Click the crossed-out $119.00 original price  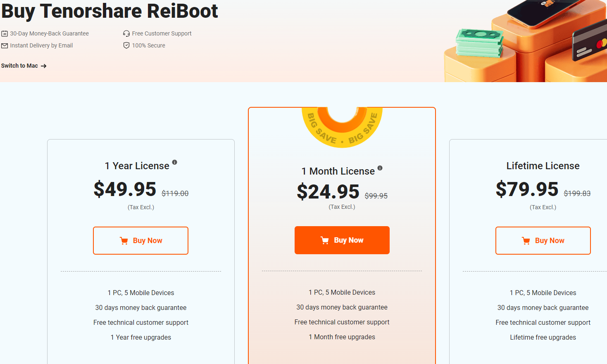[x=175, y=194]
